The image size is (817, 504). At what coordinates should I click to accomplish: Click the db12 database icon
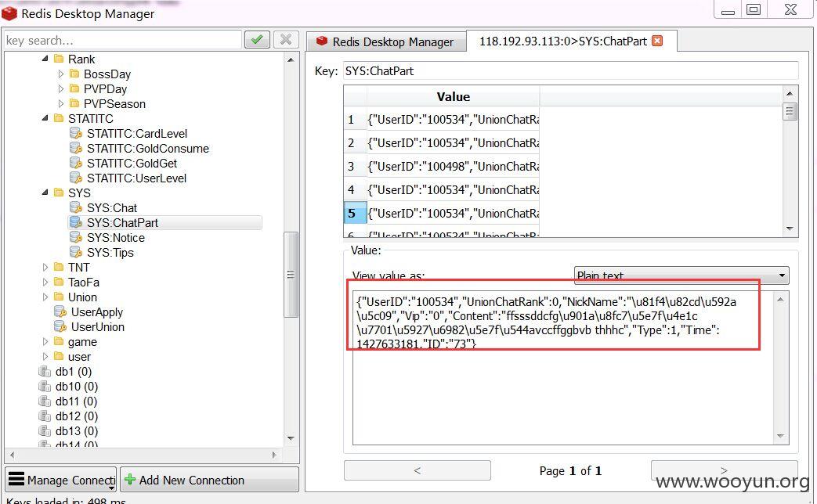coord(45,416)
